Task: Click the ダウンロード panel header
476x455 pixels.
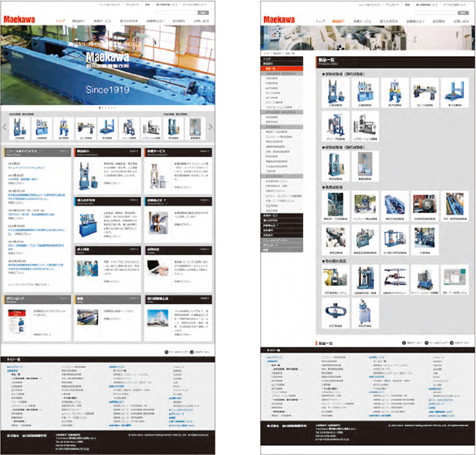Action: 37,299
